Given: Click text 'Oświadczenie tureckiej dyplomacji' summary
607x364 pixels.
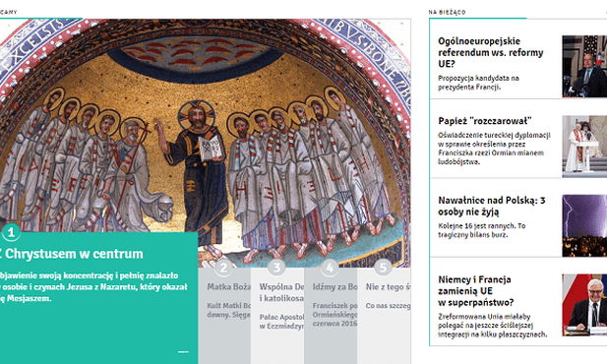Looking at the screenshot, I should pos(494,149).
